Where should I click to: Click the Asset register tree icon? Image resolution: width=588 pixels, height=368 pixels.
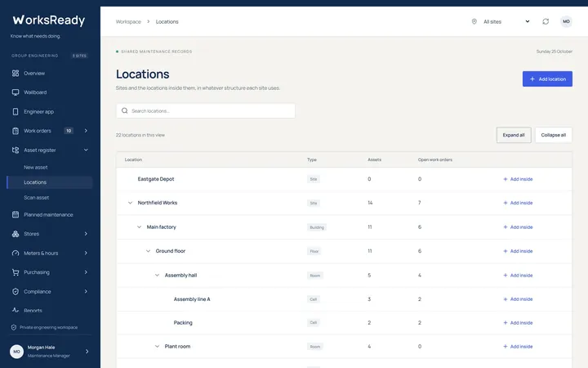pos(16,150)
